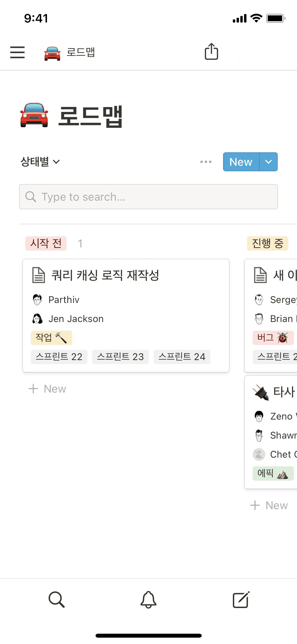Open the New button's dropdown arrow
Image resolution: width=297 pixels, height=644 pixels.
click(268, 162)
